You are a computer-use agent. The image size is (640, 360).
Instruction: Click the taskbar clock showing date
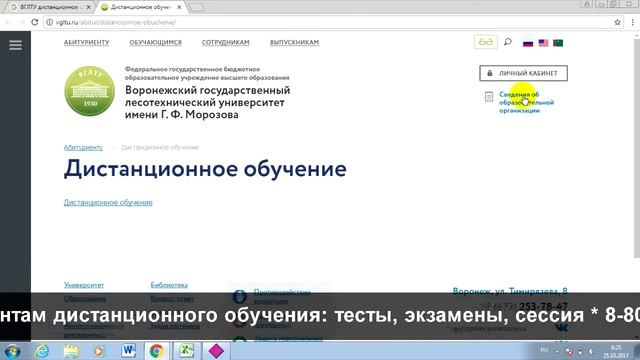coord(616,351)
